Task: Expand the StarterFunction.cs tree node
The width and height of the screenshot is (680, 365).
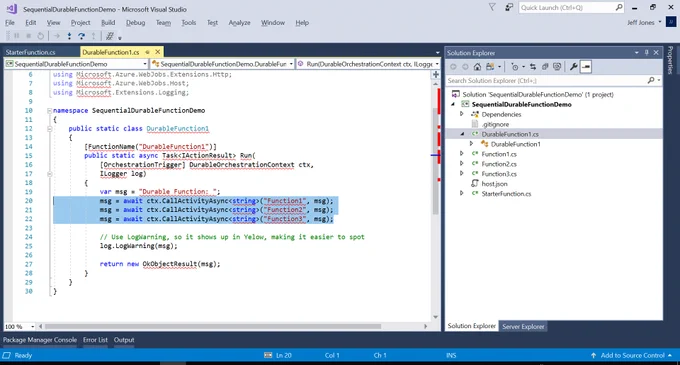Action: tap(462, 194)
